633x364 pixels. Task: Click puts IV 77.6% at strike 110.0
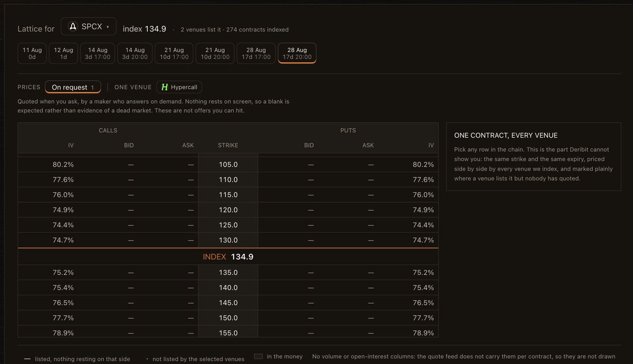tap(423, 180)
